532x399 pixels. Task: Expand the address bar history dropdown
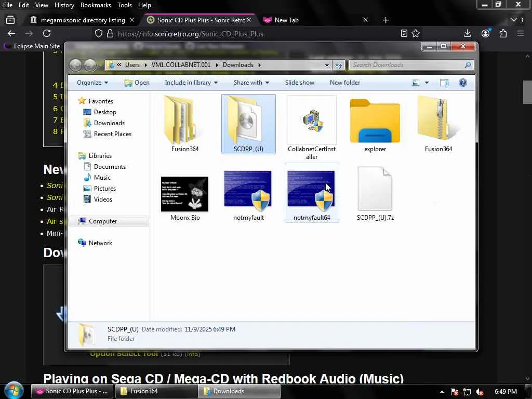tap(327, 65)
